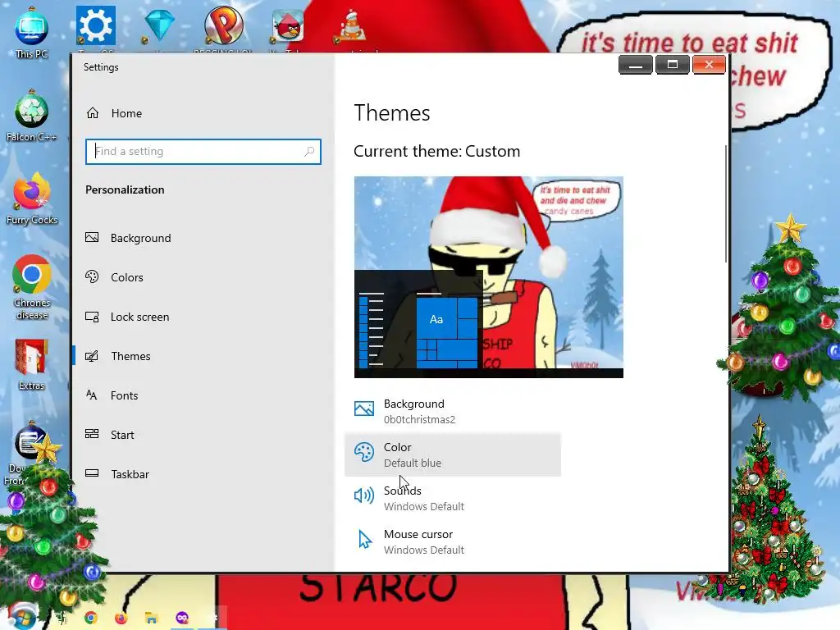Select This PC desktop icon

click(32, 32)
